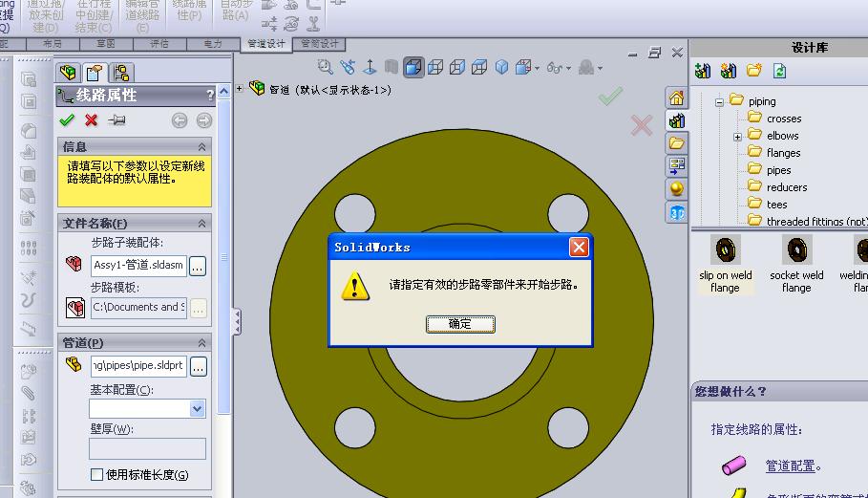
Task: Open the Appearances sphere task pane tab
Action: pos(676,189)
